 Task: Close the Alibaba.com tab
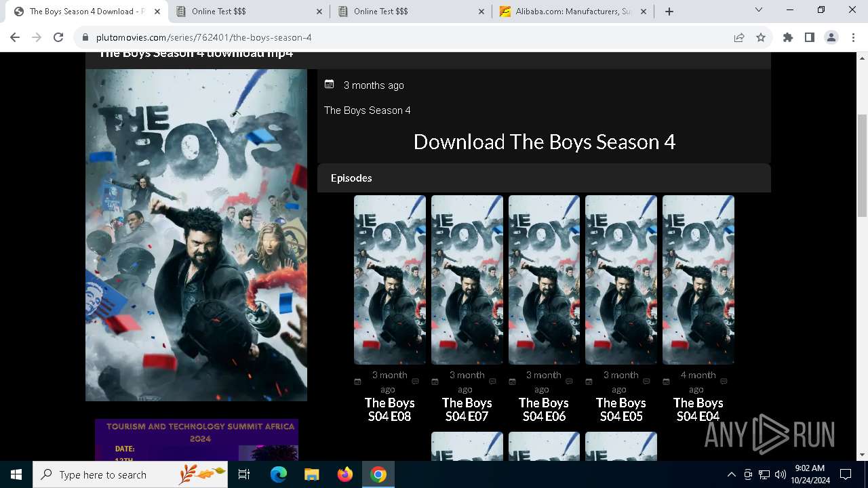(x=644, y=12)
